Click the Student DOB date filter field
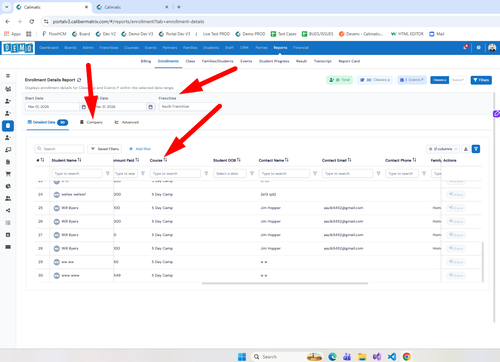The height and width of the screenshot is (362, 500). [x=230, y=173]
